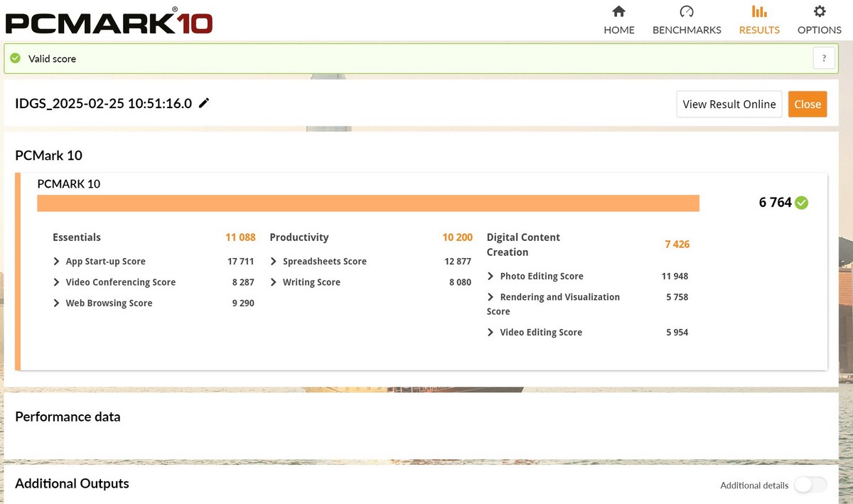Click the question mark help button

(x=824, y=58)
